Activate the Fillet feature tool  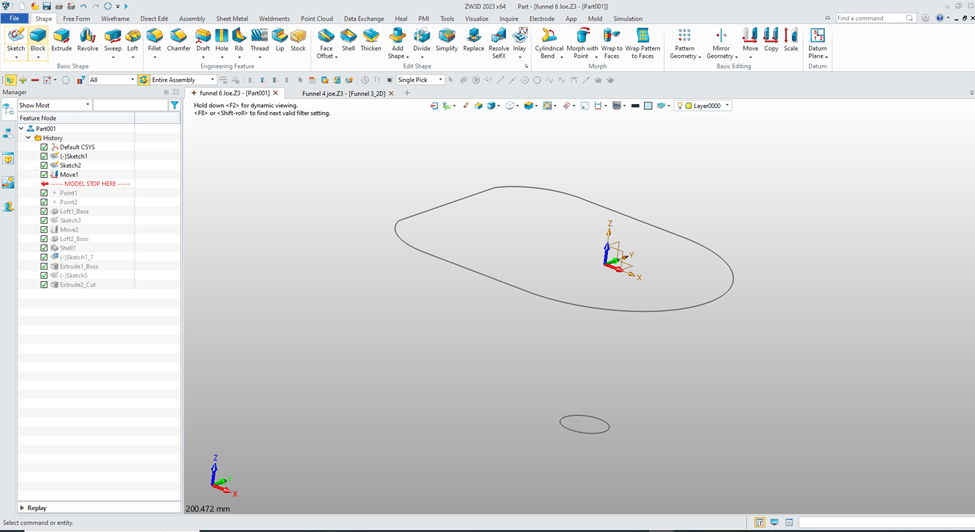(x=154, y=40)
